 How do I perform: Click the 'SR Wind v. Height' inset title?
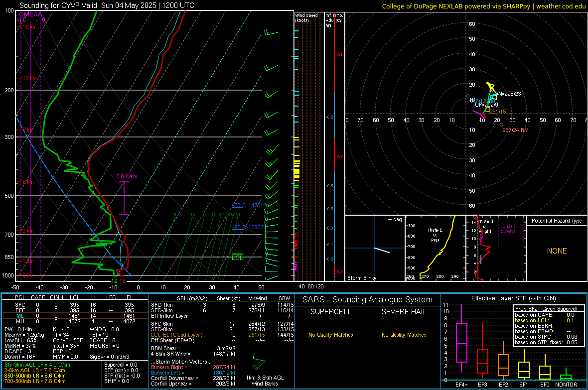[x=486, y=227]
